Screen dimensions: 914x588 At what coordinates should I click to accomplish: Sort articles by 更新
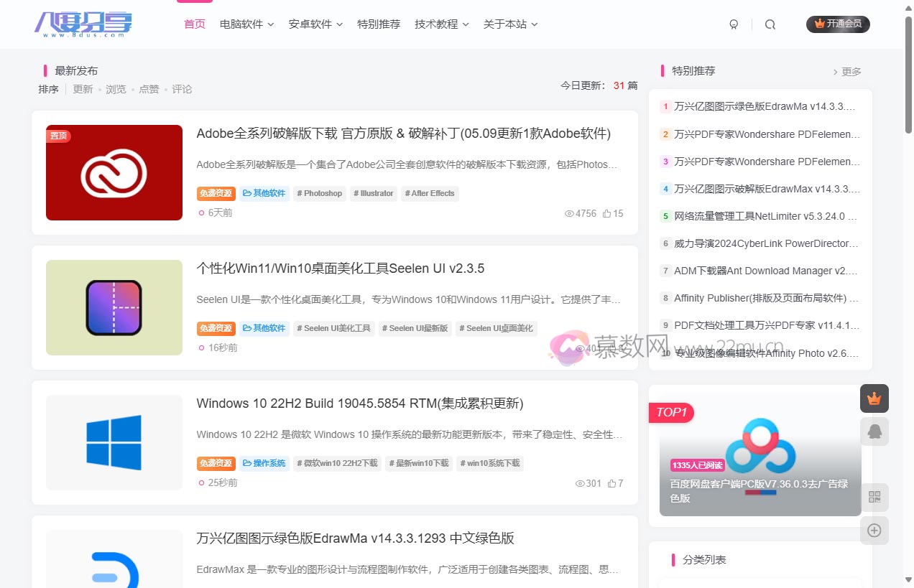click(x=83, y=89)
